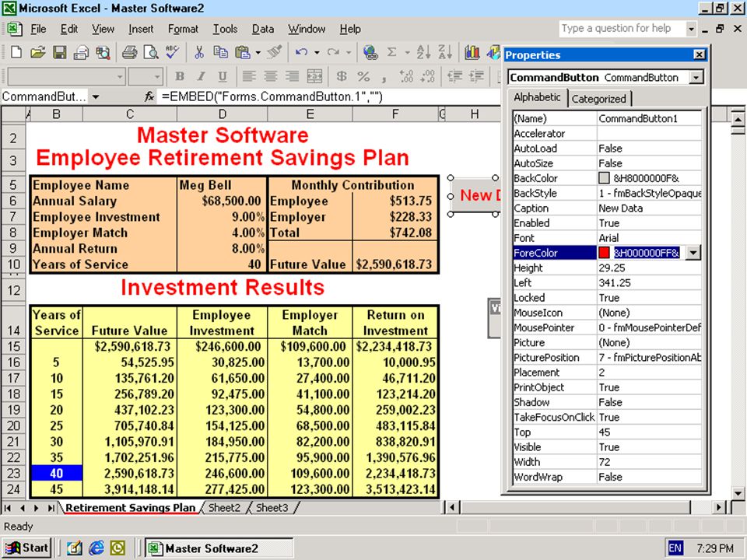Click the Cut scissors icon
Screen dimensions: 747x560
tap(199, 52)
